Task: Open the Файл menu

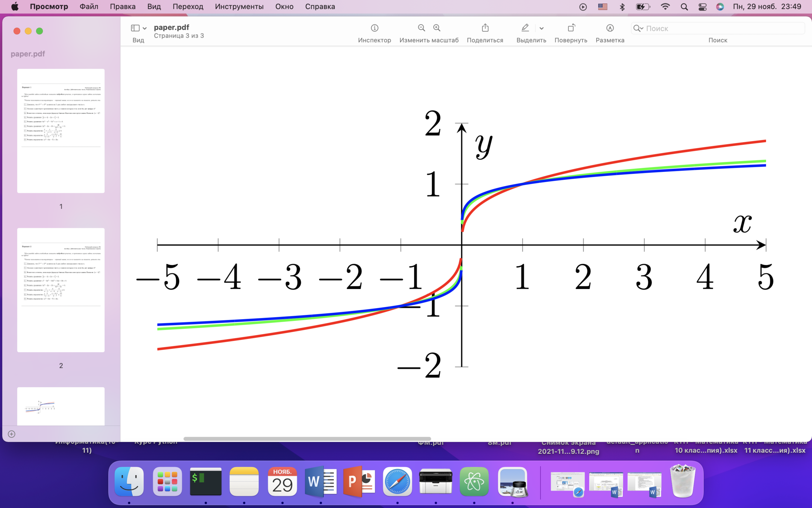Action: coord(89,7)
